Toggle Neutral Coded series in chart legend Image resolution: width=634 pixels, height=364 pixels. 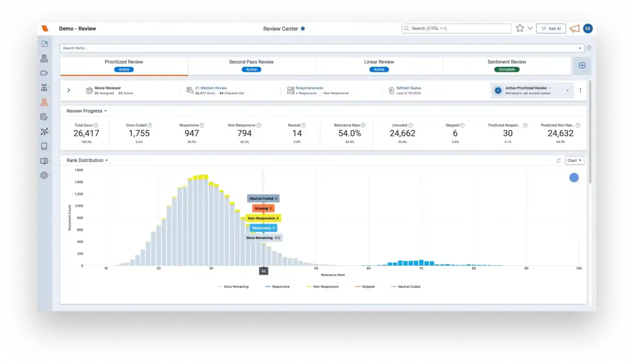click(x=406, y=287)
